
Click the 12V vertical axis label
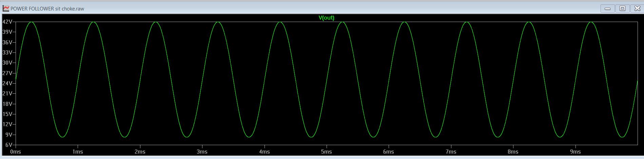(x=7, y=124)
